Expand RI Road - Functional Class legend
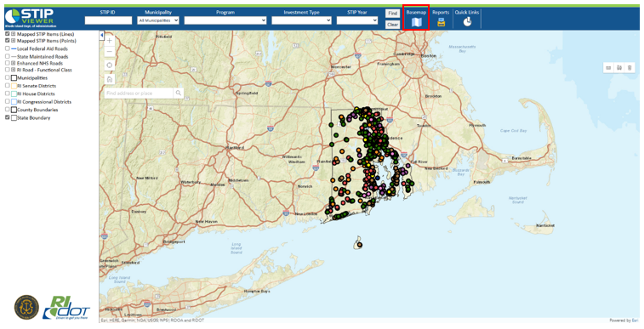 coord(14,70)
